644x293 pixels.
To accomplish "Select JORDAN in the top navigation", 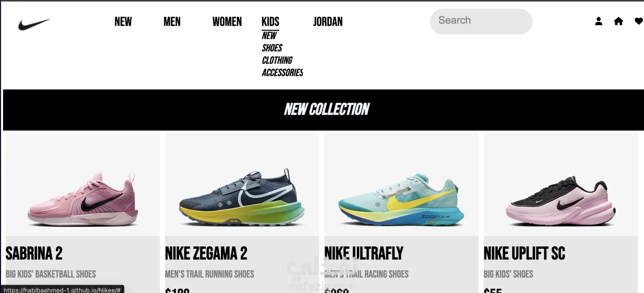I will tap(328, 22).
